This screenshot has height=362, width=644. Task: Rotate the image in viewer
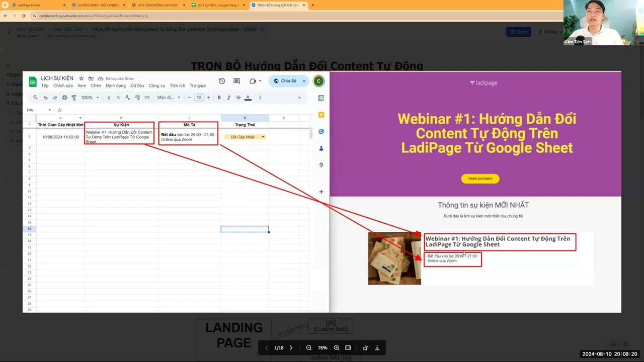(x=366, y=348)
